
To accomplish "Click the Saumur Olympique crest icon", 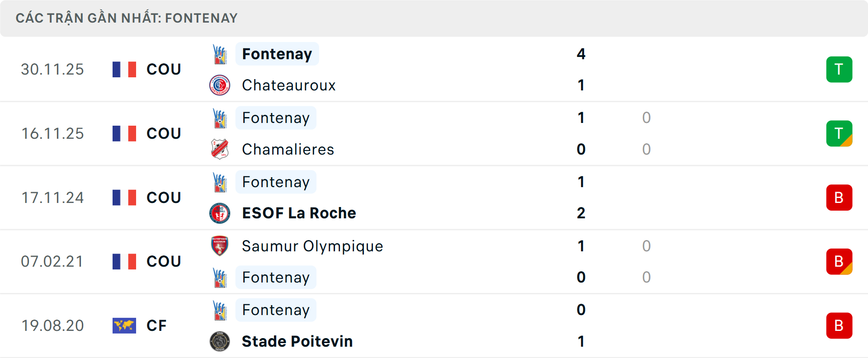I will tap(220, 246).
